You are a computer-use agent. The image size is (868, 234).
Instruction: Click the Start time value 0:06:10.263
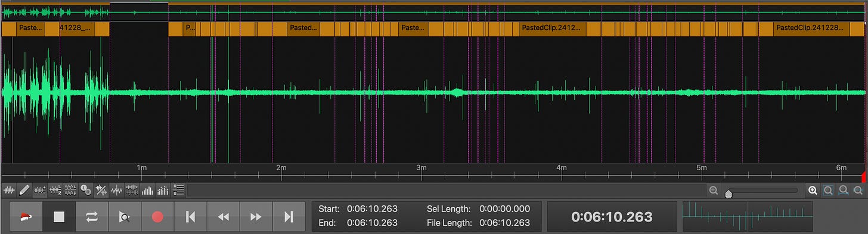click(372, 209)
